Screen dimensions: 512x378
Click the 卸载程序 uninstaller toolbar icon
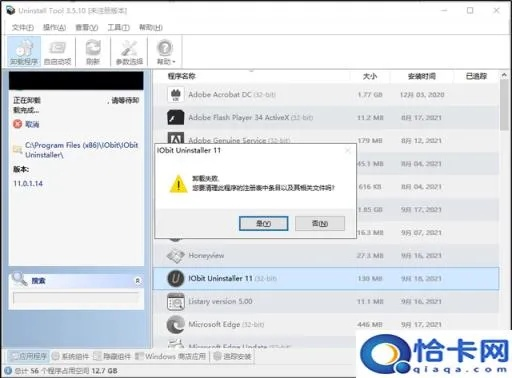click(24, 51)
